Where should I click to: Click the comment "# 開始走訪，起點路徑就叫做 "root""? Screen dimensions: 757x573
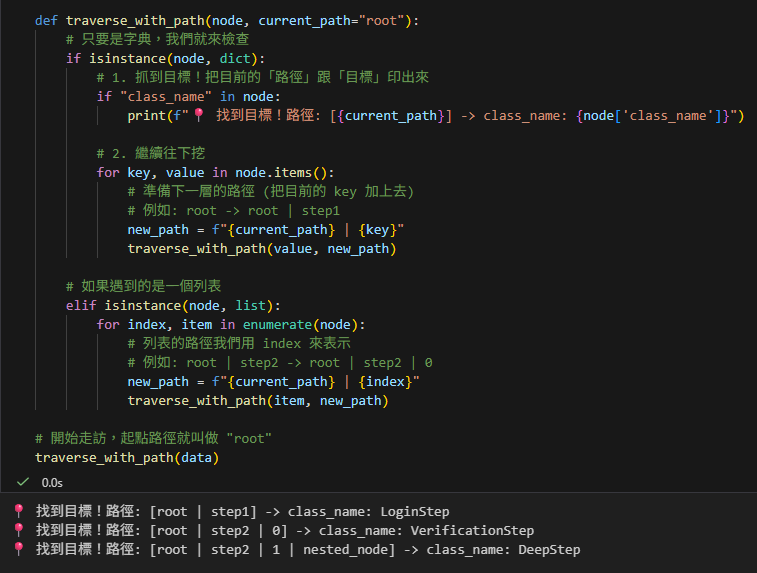tap(154, 438)
